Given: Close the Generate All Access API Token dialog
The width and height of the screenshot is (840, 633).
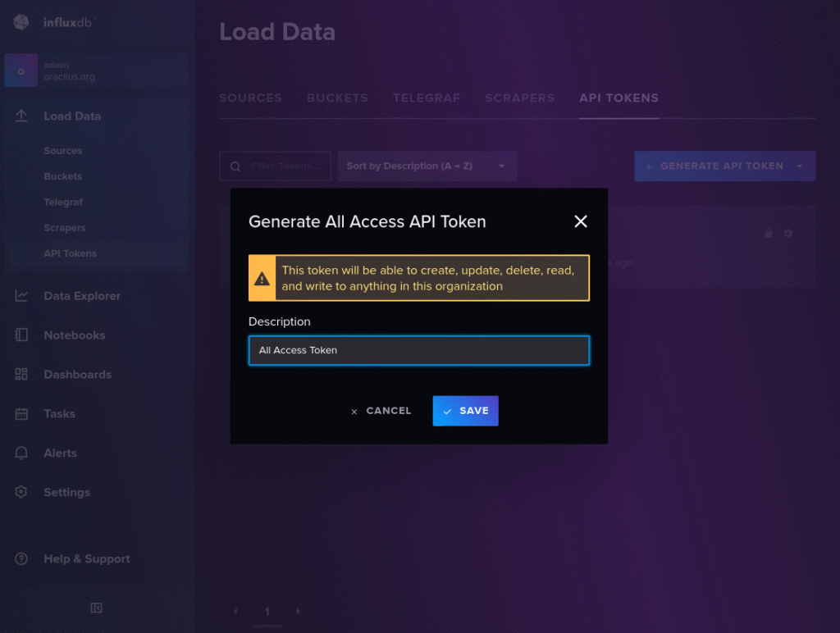Looking at the screenshot, I should 581,221.
